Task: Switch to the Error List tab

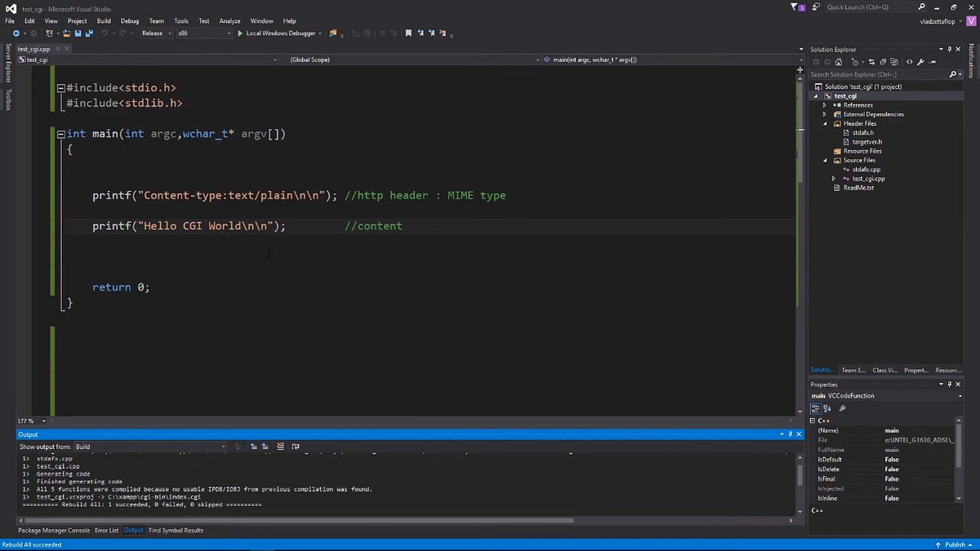Action: pyautogui.click(x=107, y=531)
